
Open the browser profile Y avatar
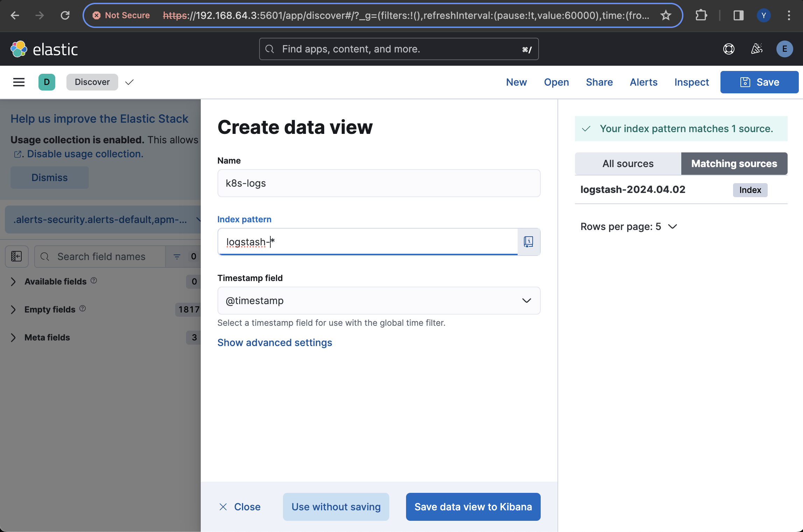point(764,15)
